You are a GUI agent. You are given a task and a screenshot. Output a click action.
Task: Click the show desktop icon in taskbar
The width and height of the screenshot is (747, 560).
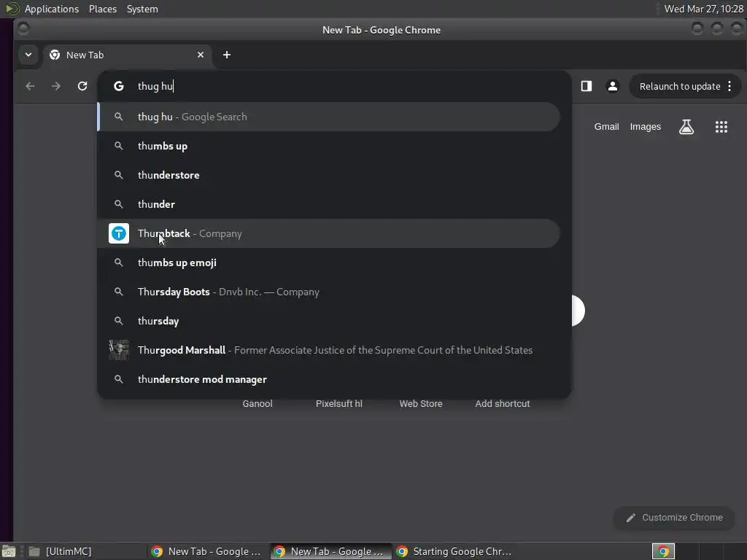coord(9,551)
